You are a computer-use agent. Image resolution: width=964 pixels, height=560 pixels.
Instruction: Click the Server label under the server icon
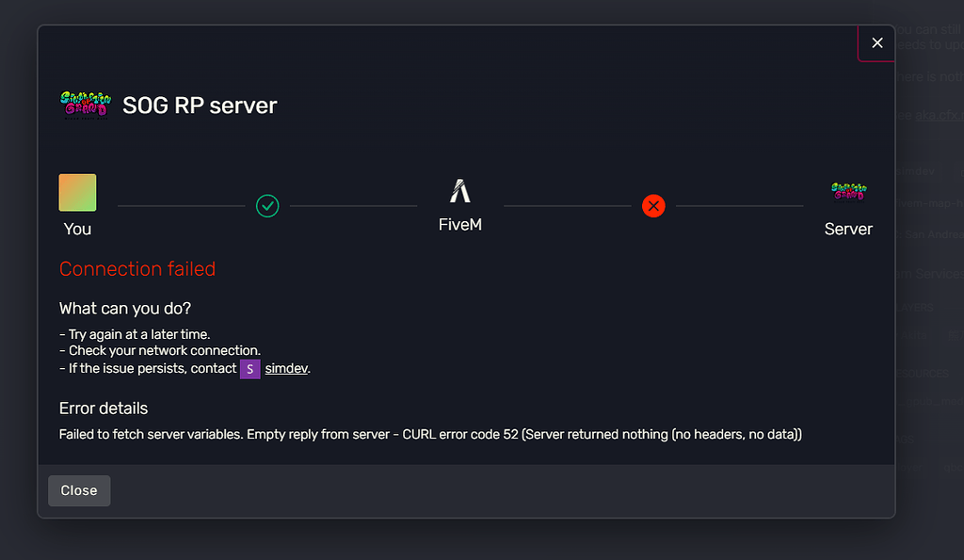(x=848, y=229)
